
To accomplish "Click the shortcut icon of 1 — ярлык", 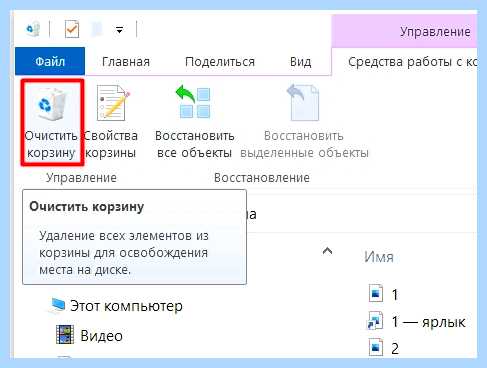I will [x=375, y=321].
